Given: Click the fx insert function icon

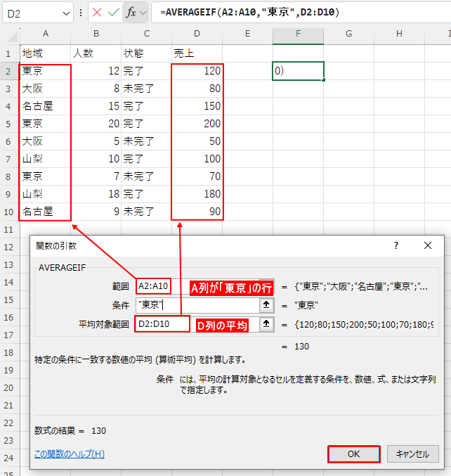Looking at the screenshot, I should (x=131, y=13).
